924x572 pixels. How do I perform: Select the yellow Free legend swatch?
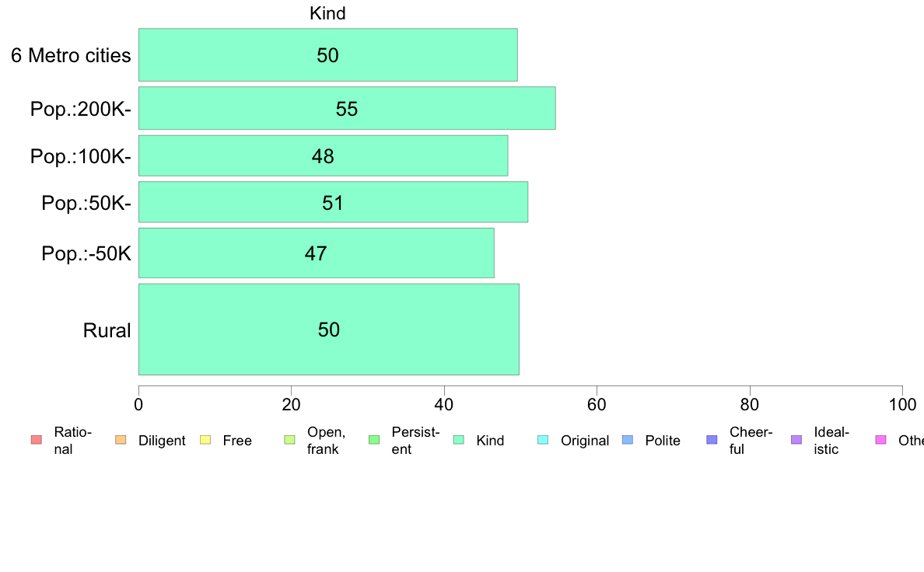pyautogui.click(x=205, y=440)
